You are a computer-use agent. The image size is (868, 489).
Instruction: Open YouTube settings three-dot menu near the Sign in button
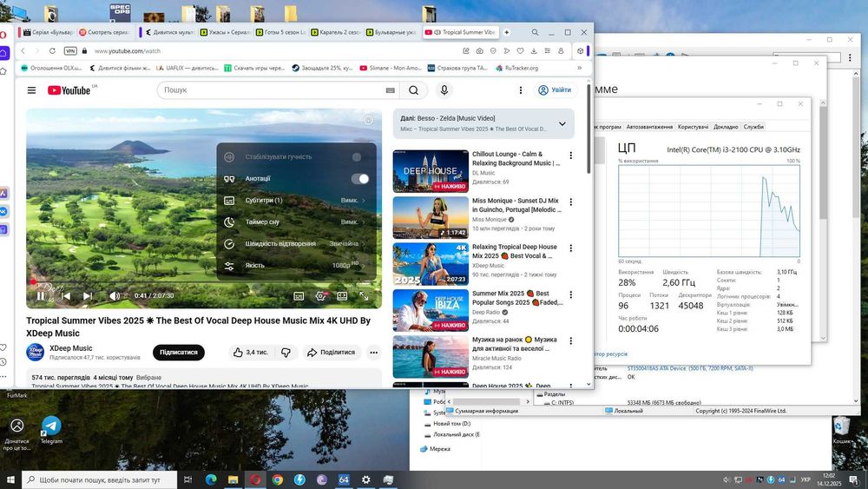pos(520,90)
